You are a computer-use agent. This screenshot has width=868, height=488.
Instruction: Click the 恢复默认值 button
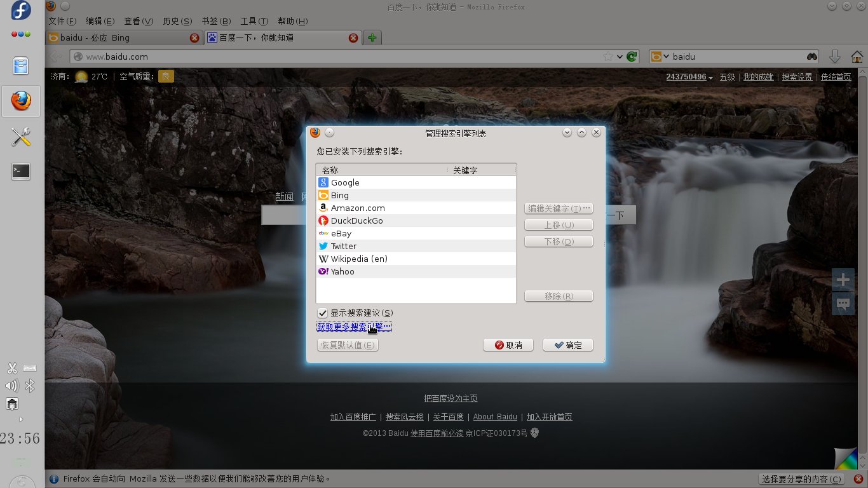click(x=348, y=345)
